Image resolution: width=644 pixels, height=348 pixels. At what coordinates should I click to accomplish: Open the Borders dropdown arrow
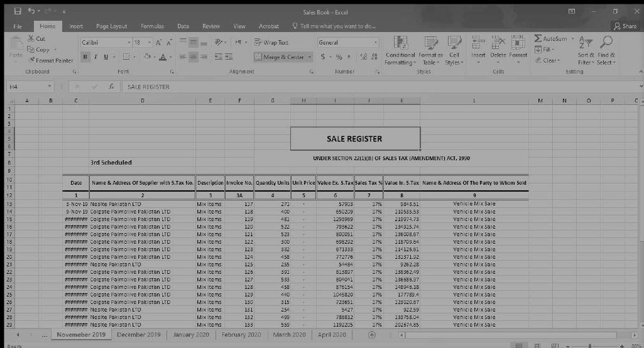pyautogui.click(x=134, y=57)
